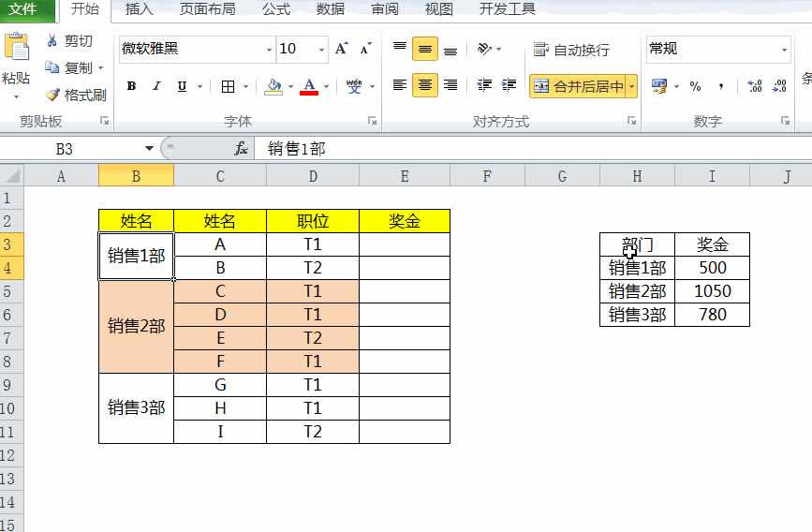Open the underline style dropdown arrow
Viewport: 812px width, 532px height.
[x=199, y=86]
